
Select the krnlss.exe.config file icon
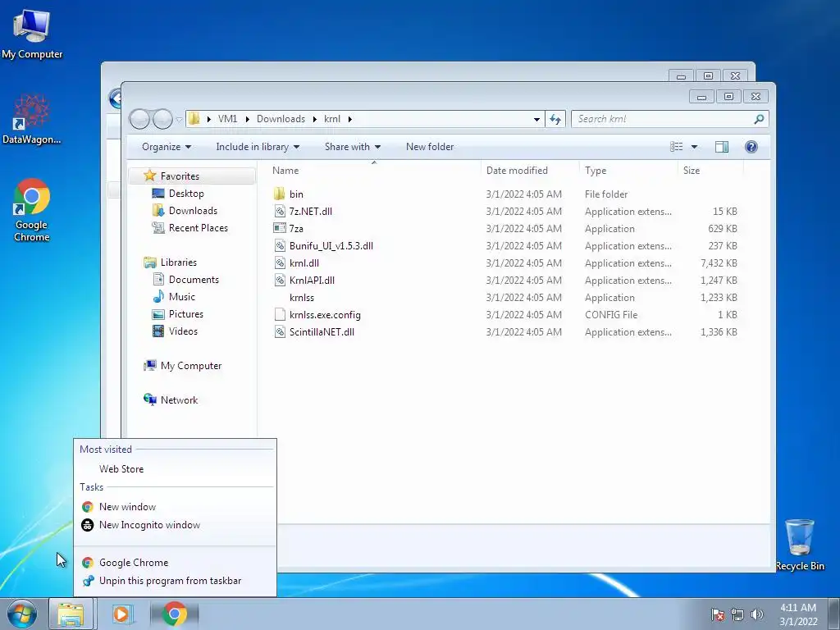point(280,314)
